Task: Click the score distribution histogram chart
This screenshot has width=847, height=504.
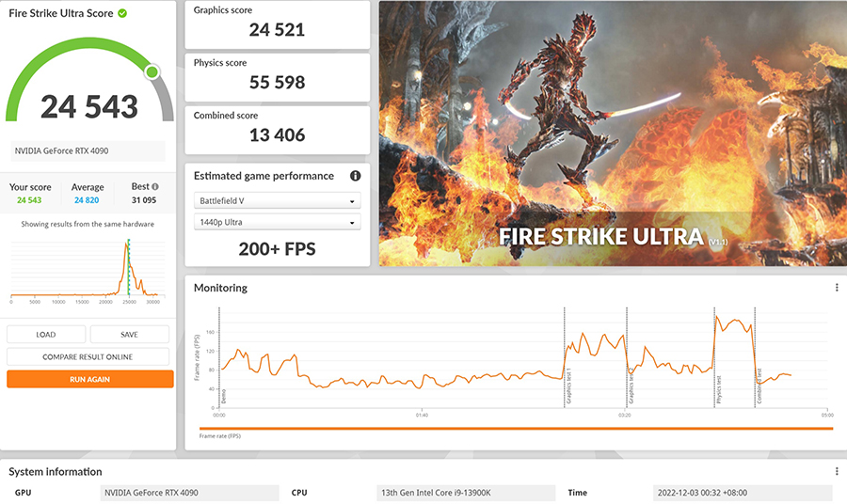Action: click(x=88, y=270)
